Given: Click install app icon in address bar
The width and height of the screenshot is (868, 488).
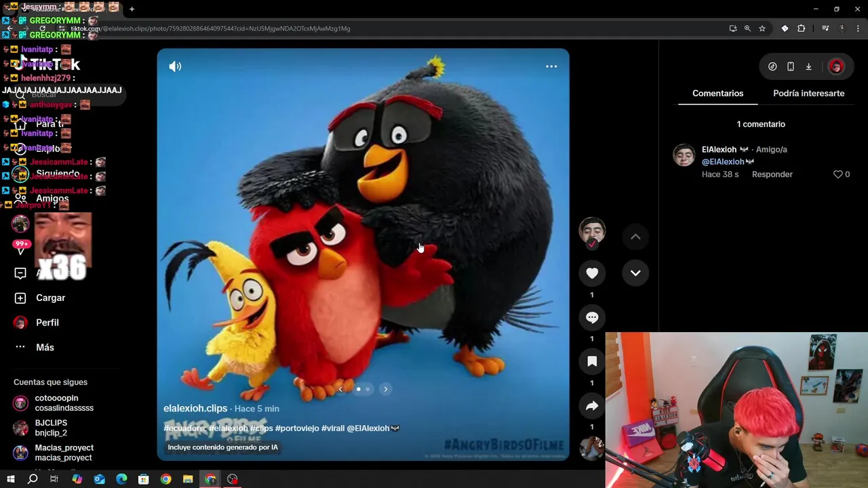Looking at the screenshot, I should pos(733,28).
